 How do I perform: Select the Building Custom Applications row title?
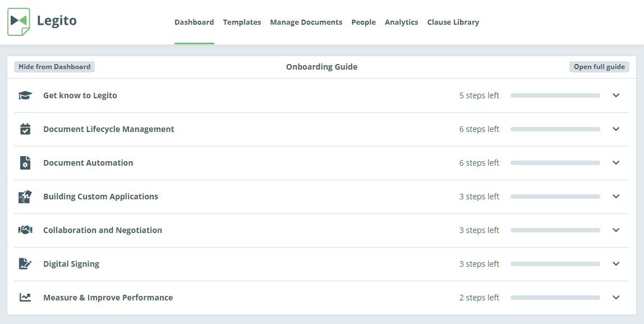click(100, 197)
